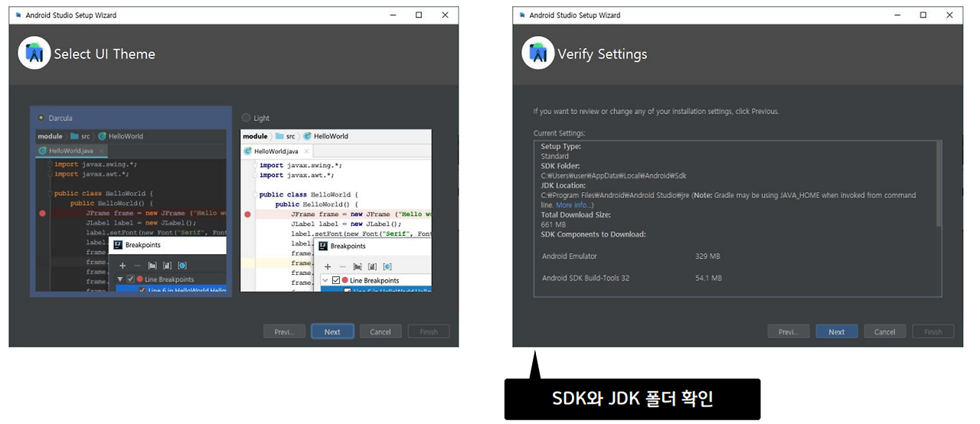
Task: Click the 329 MB emulator size value
Action: (707, 256)
